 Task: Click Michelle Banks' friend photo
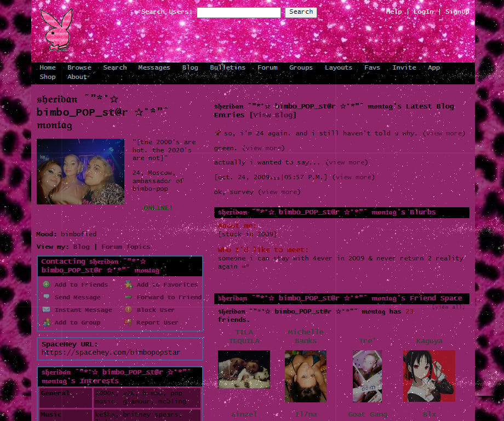click(x=305, y=376)
